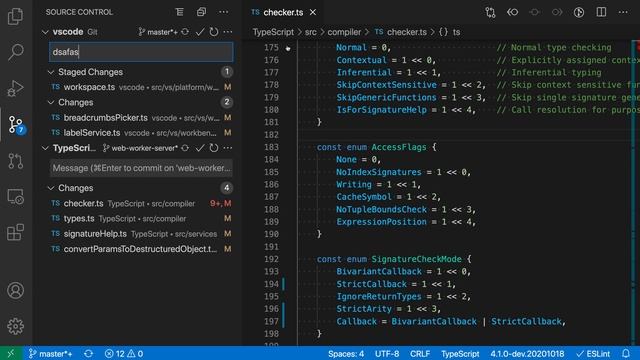Open Source Control panel more actions menu
This screenshot has width=640, height=360.
pos(223,12)
